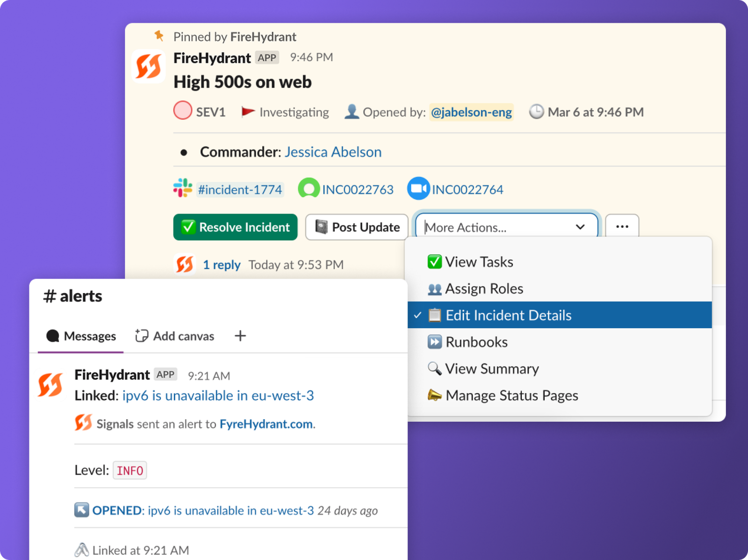Open Jessica Abelson commander profile link
Image resolution: width=748 pixels, height=560 pixels.
[333, 152]
